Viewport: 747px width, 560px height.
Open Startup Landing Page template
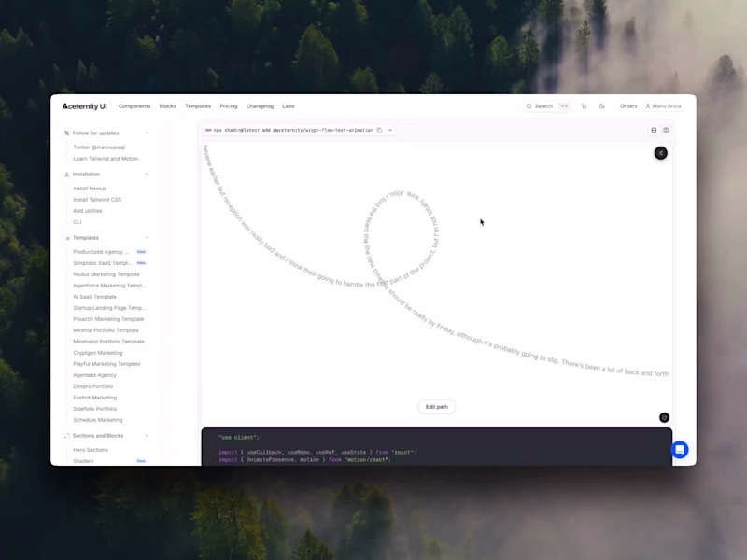coord(109,308)
